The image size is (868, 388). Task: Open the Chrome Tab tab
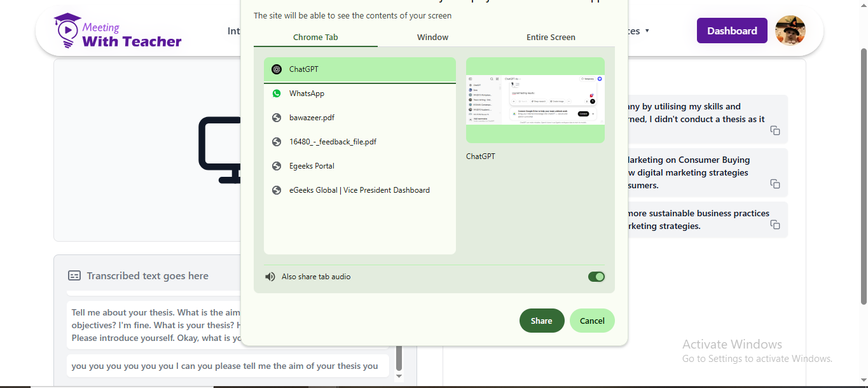point(315,37)
